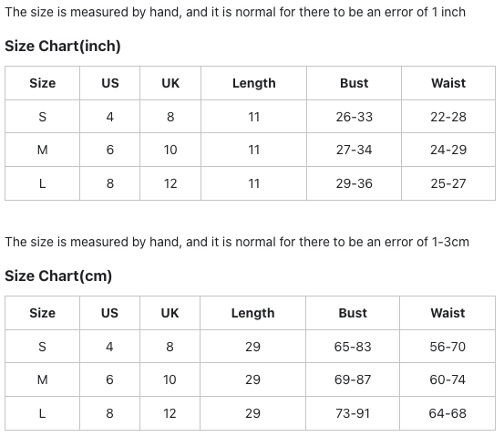This screenshot has width=504, height=437.
Task: Select the 64-68 waist value
Action: (x=447, y=413)
